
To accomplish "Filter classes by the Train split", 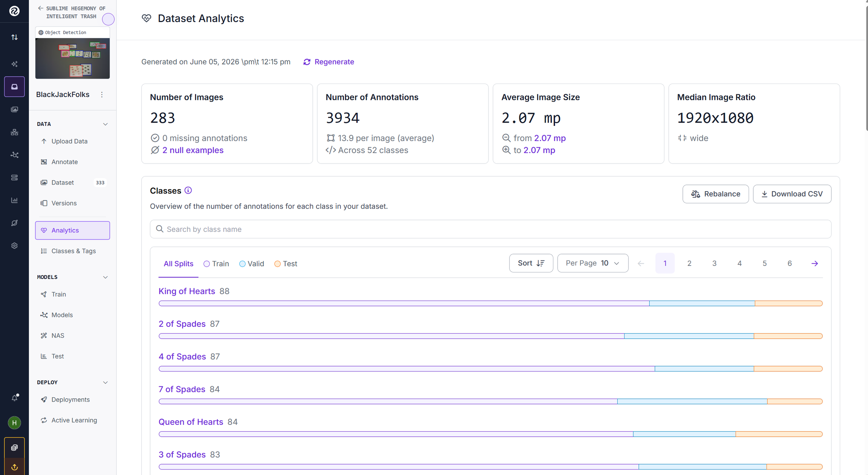I will point(216,264).
